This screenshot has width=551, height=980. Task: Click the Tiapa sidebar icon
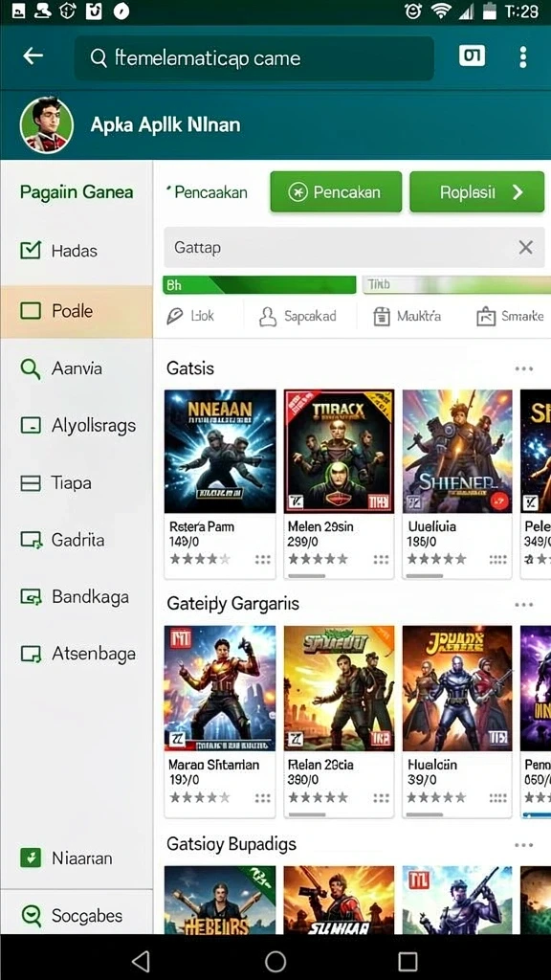pyautogui.click(x=31, y=483)
